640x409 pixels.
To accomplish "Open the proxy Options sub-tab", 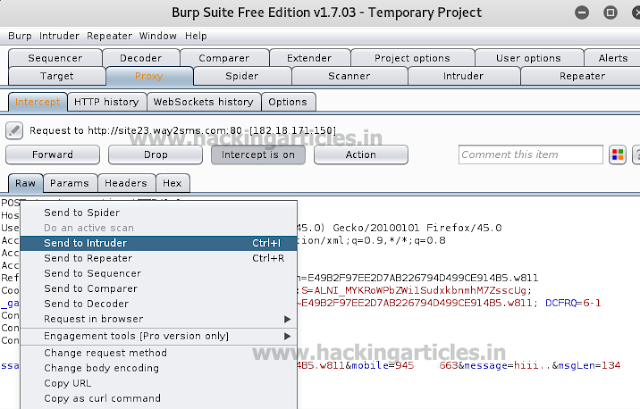I will [x=288, y=102].
